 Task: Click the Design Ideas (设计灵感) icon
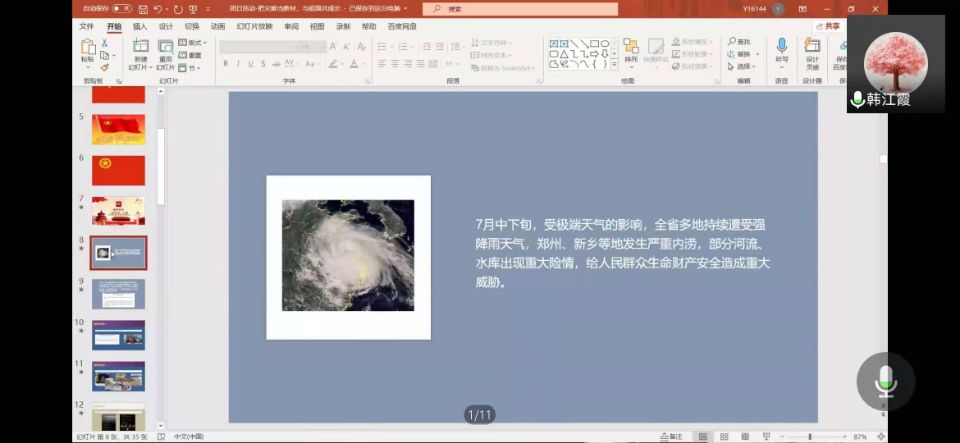point(812,47)
